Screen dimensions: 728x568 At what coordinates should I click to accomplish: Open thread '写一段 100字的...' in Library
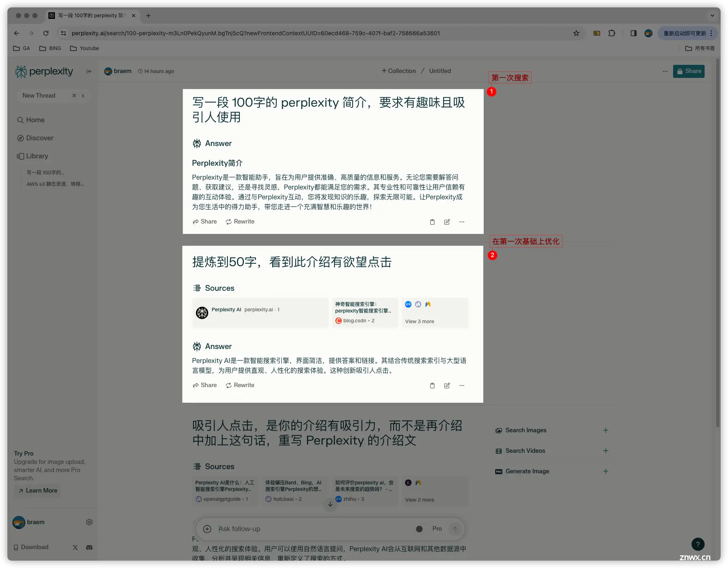45,172
